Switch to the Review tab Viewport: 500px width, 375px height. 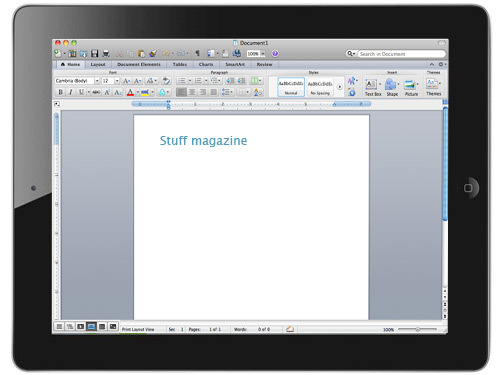click(264, 64)
